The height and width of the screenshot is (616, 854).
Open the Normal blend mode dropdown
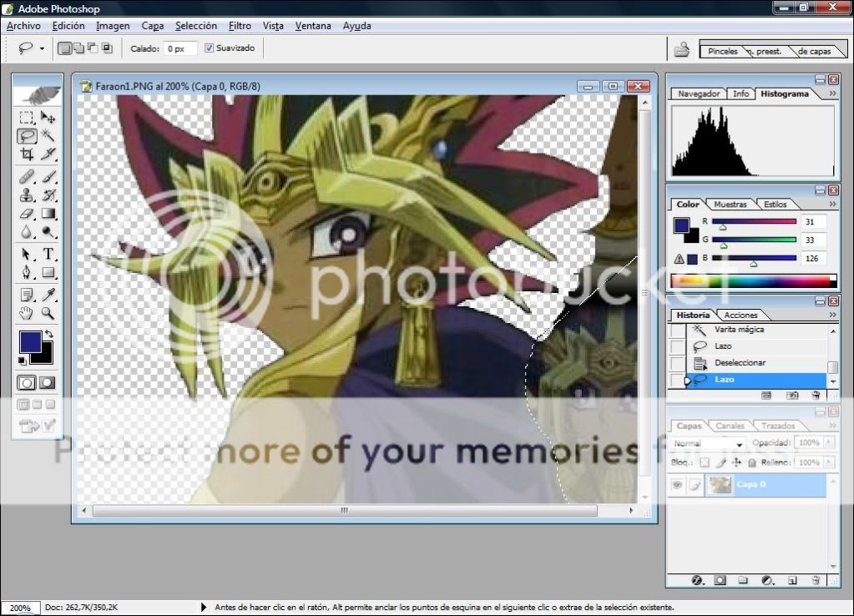click(708, 443)
